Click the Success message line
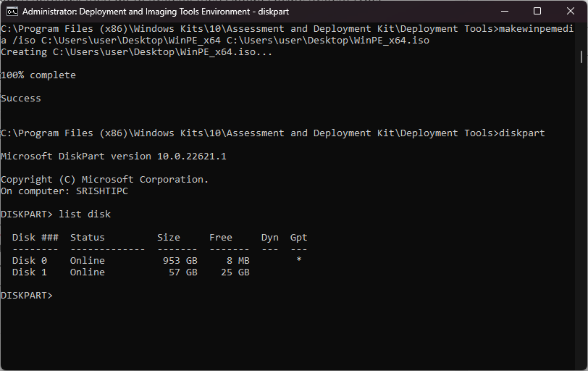The width and height of the screenshot is (588, 371). click(x=21, y=99)
